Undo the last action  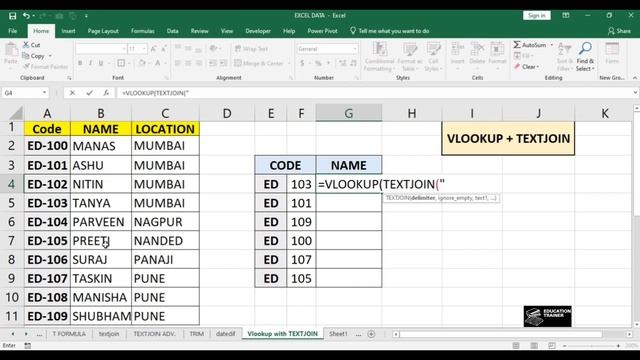[x=26, y=16]
